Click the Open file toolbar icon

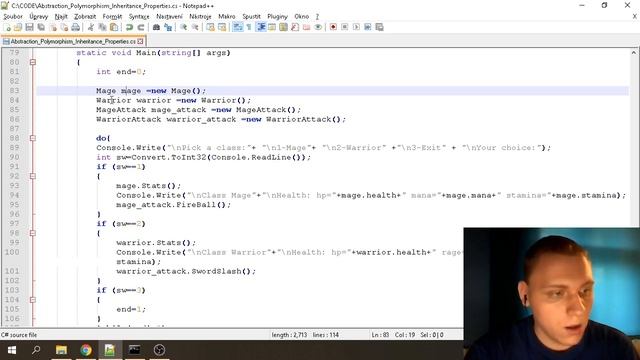click(x=18, y=27)
